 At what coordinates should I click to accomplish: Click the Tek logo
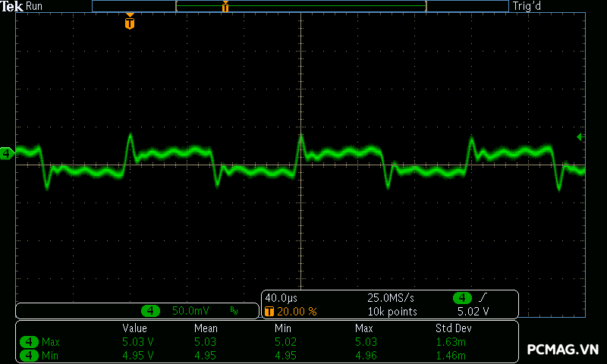pos(12,6)
